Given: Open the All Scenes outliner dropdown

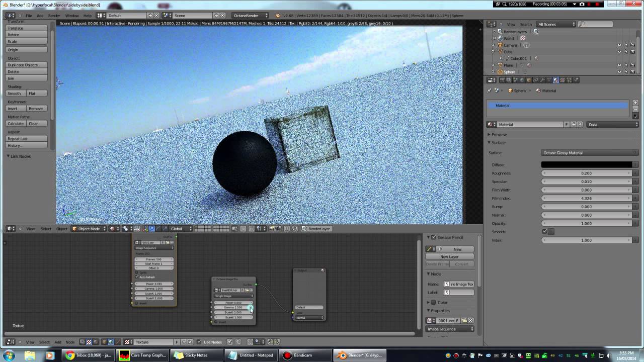Looking at the screenshot, I should tap(556, 24).
